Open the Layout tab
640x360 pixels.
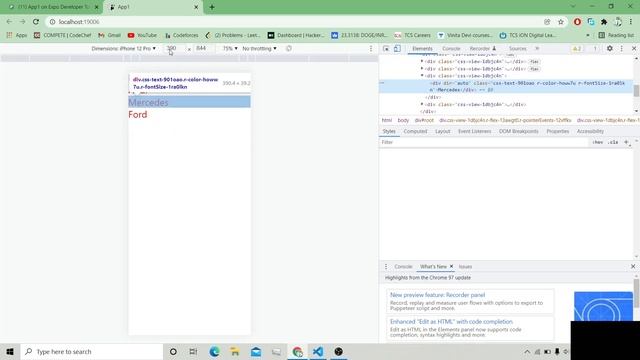coord(442,131)
